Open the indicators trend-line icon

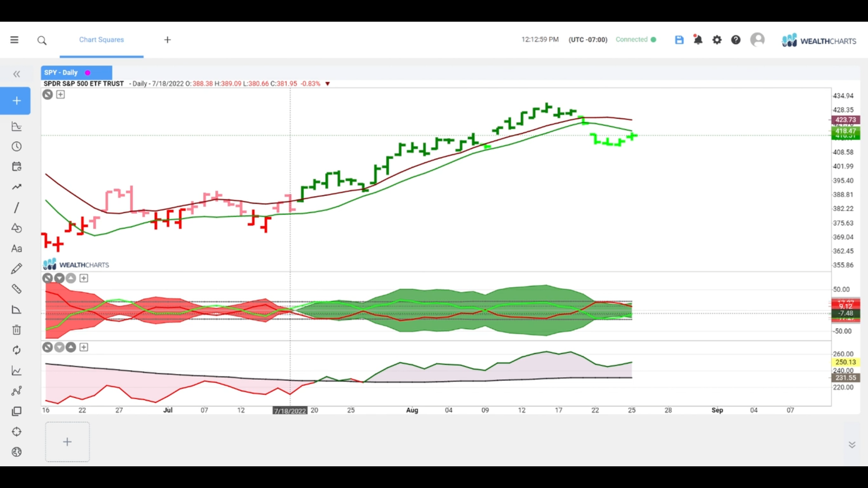(17, 187)
